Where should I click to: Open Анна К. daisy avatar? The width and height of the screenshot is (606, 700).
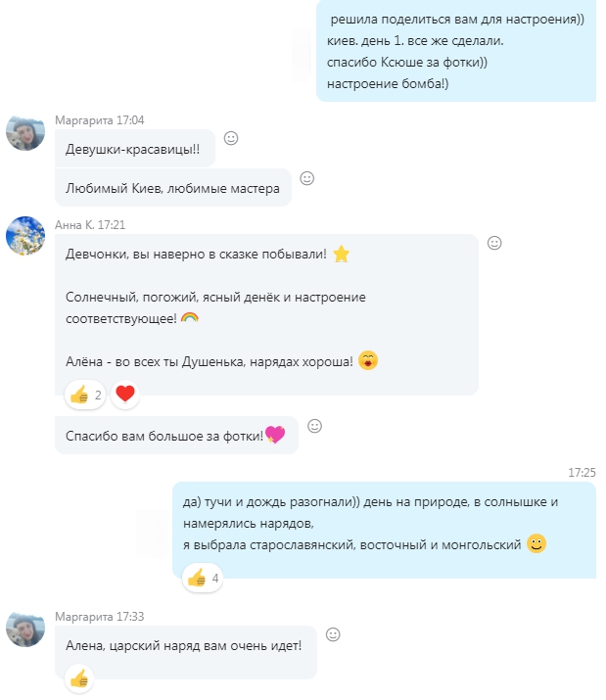[x=25, y=236]
